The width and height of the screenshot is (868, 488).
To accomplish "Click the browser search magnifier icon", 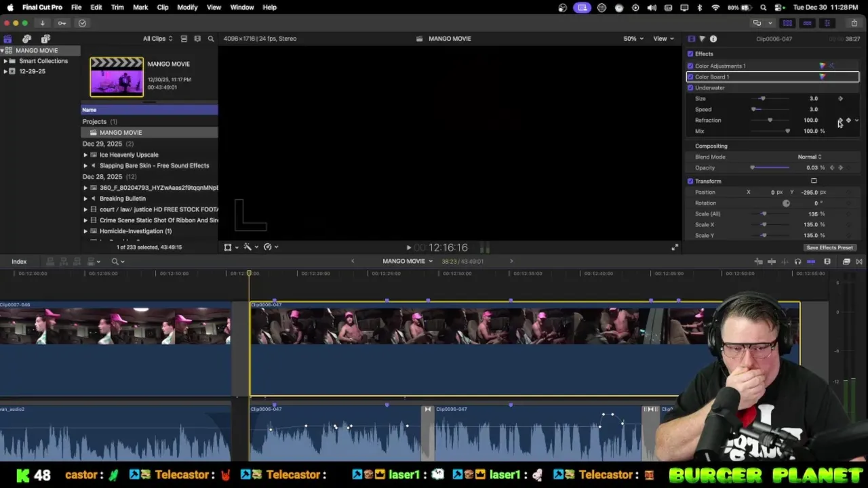I will click(211, 39).
